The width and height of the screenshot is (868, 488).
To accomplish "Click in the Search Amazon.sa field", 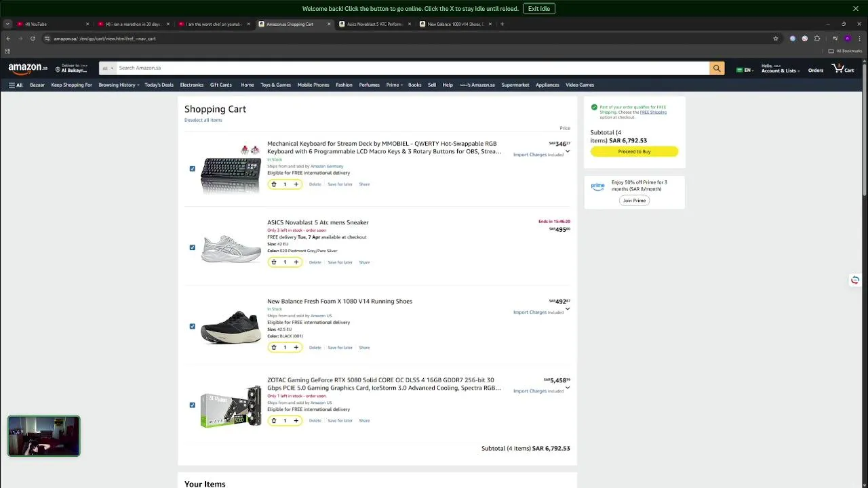I will coord(412,68).
